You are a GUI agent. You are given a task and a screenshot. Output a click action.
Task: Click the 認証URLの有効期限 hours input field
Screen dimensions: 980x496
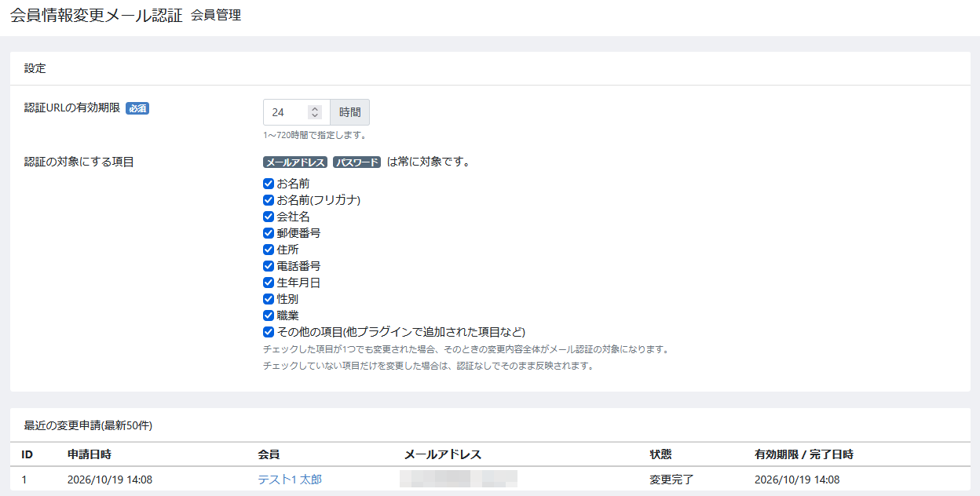pyautogui.click(x=297, y=112)
